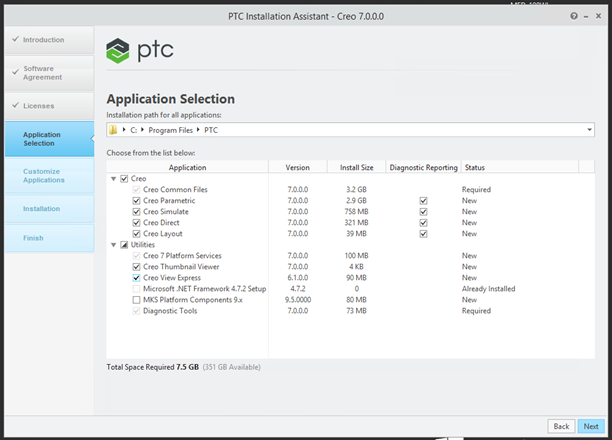The image size is (612, 440).
Task: Go to the Introduction step
Action: (50, 40)
